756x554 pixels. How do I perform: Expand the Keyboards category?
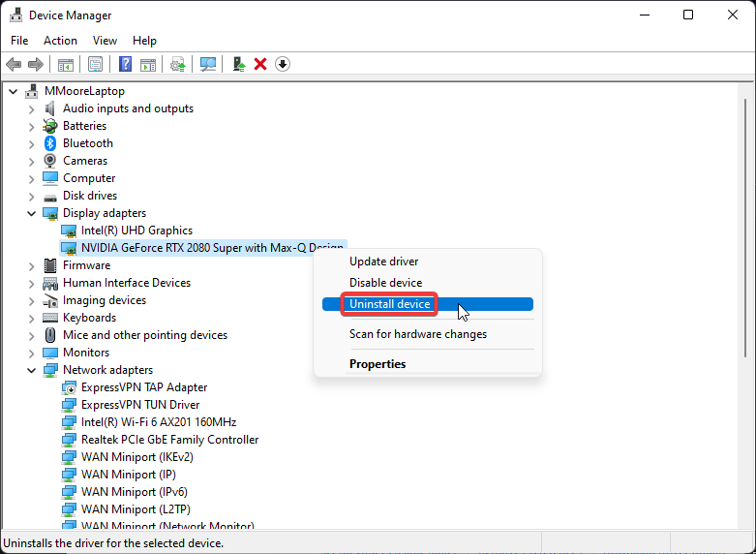31,318
